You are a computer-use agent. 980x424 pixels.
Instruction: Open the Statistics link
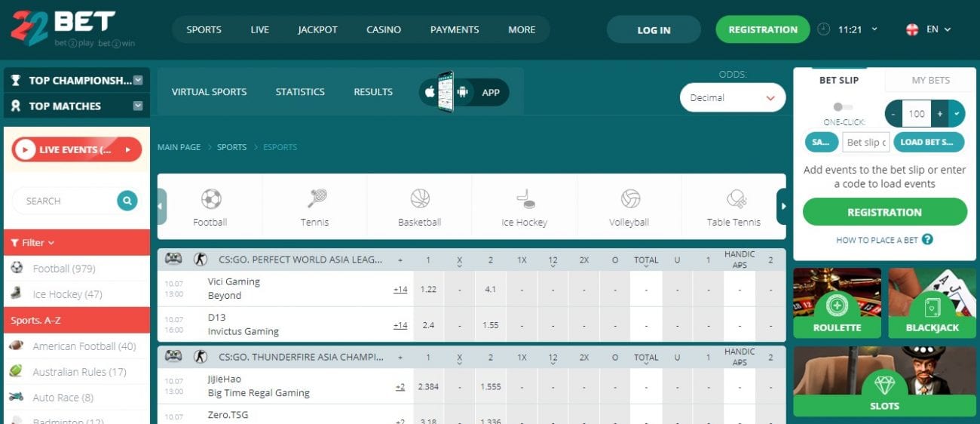[x=300, y=92]
